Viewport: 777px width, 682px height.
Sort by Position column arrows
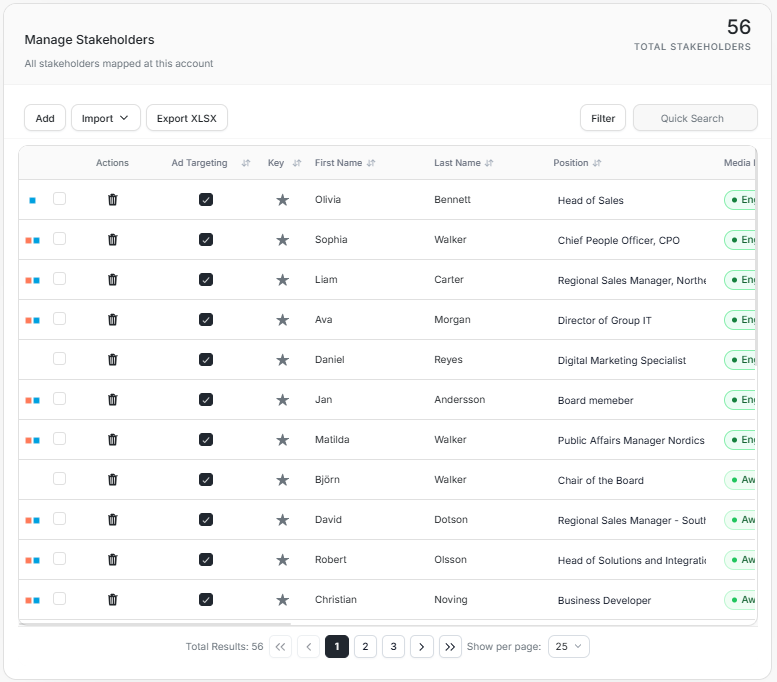597,163
